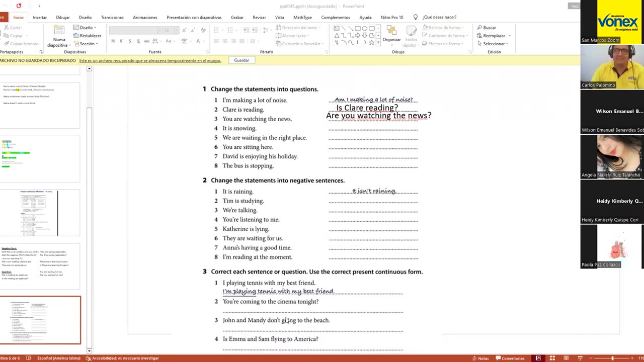
Task: Click slide panel scrollbar down arrow
Action: point(89,350)
